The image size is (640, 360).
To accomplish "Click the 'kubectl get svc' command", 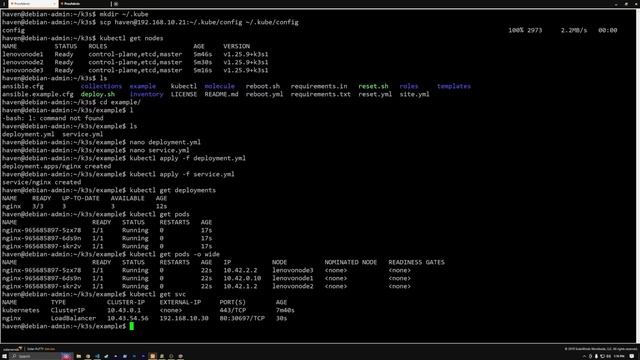I will pyautogui.click(x=158, y=294).
